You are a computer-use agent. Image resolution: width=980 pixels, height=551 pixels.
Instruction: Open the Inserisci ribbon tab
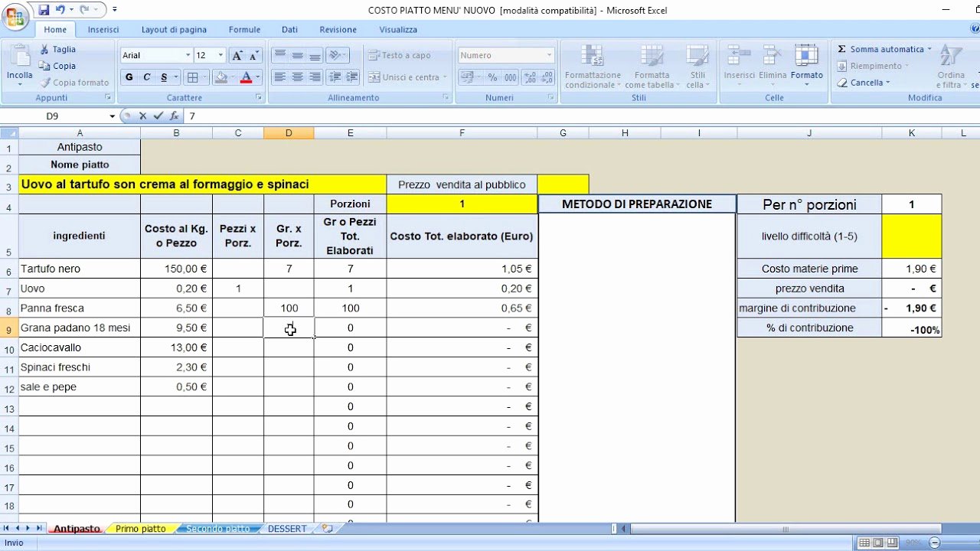(103, 30)
